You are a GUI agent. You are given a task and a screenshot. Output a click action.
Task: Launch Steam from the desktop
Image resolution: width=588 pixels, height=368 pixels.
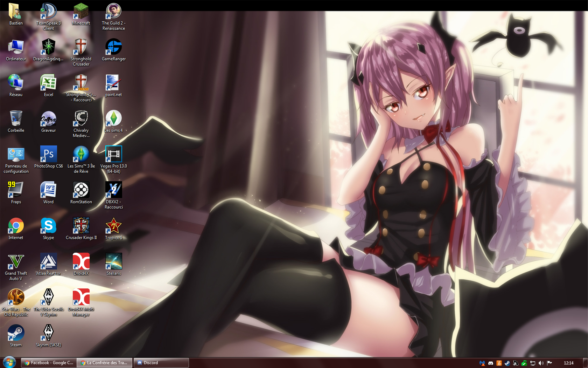click(16, 336)
